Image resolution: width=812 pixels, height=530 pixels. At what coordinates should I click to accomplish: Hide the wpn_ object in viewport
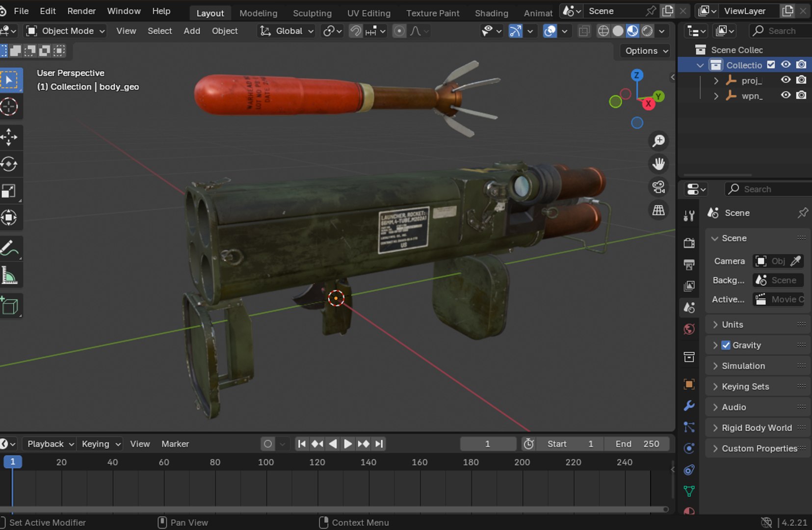click(786, 95)
